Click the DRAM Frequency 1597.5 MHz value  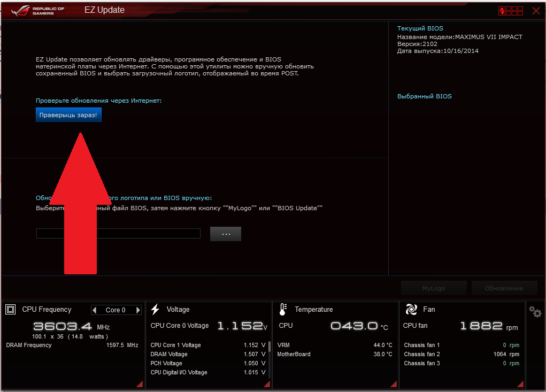point(122,345)
